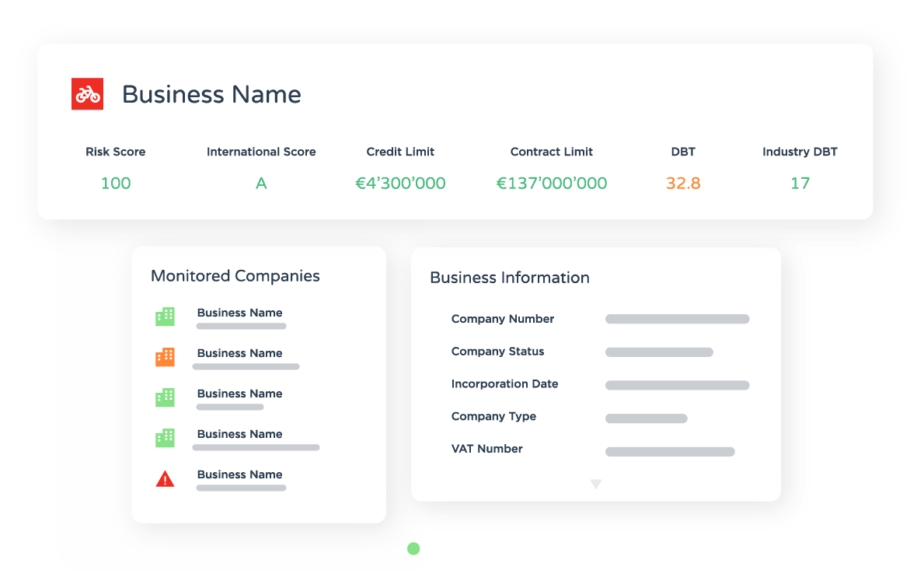Select the third green building icon
The width and height of the screenshot is (924, 581).
[165, 397]
